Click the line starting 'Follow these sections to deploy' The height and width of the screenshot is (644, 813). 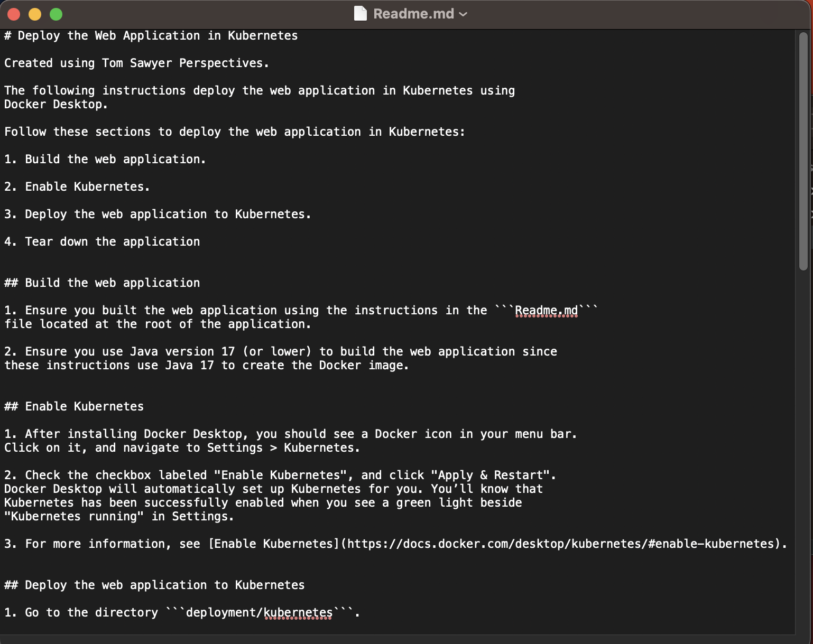(x=235, y=132)
